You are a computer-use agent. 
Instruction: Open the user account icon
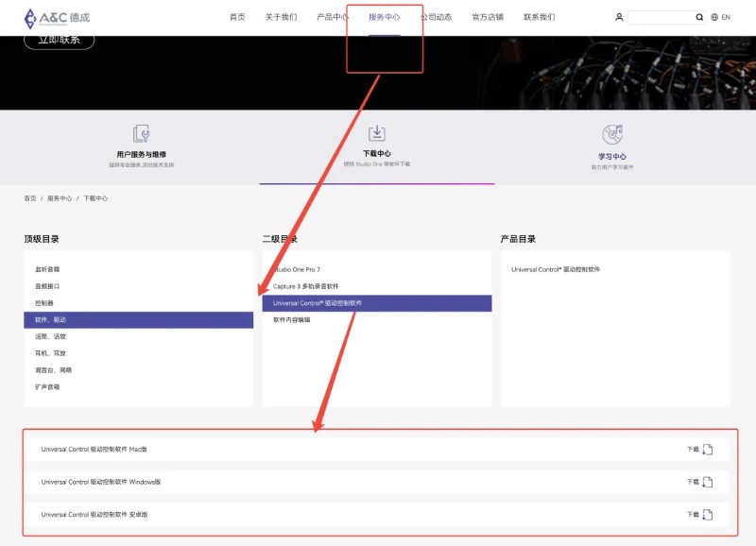pyautogui.click(x=619, y=17)
